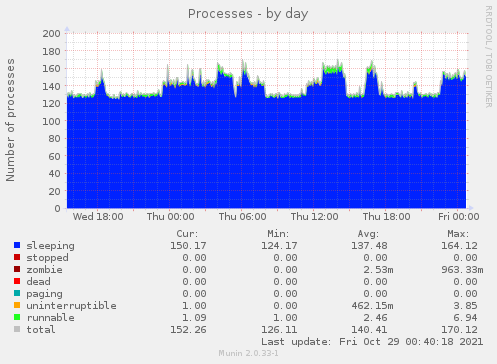Click sleeping current value 150.17

188,246
